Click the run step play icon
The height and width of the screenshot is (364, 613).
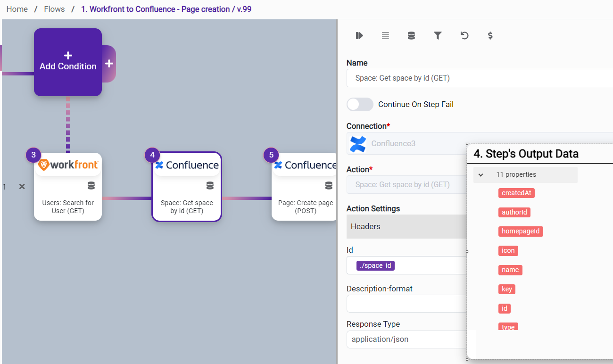[359, 35]
